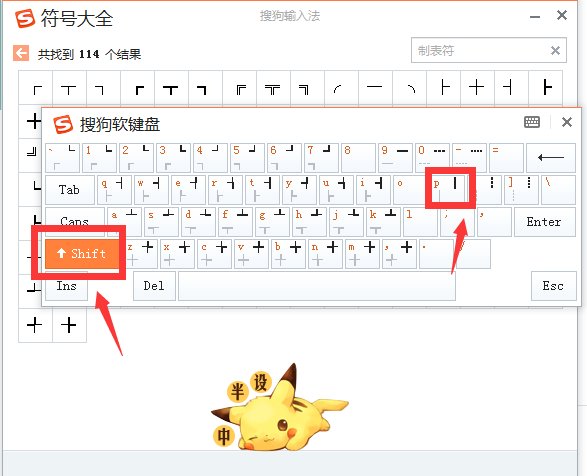Click the a key on soft keyboard

point(124,222)
